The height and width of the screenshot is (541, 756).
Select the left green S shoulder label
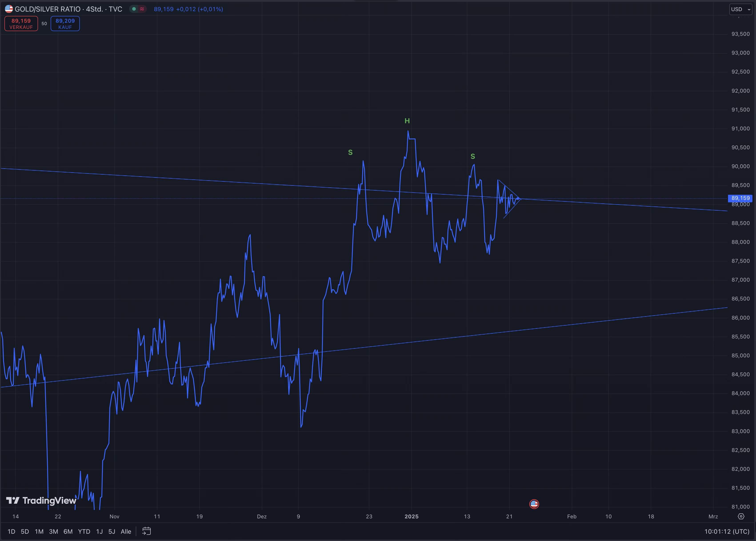(x=350, y=152)
